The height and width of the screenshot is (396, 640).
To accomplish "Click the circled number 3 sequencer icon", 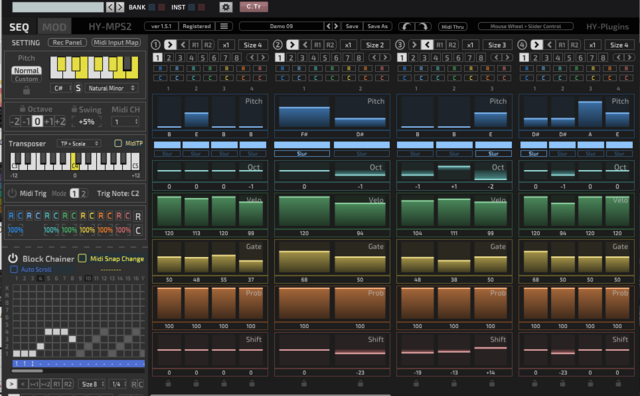I will click(x=400, y=45).
